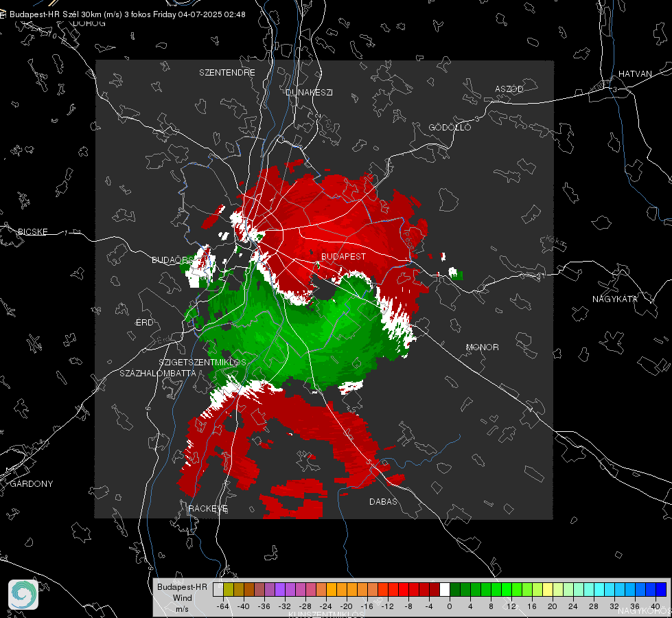Click the BICSKE town label
672x618 pixels.
[x=32, y=231]
